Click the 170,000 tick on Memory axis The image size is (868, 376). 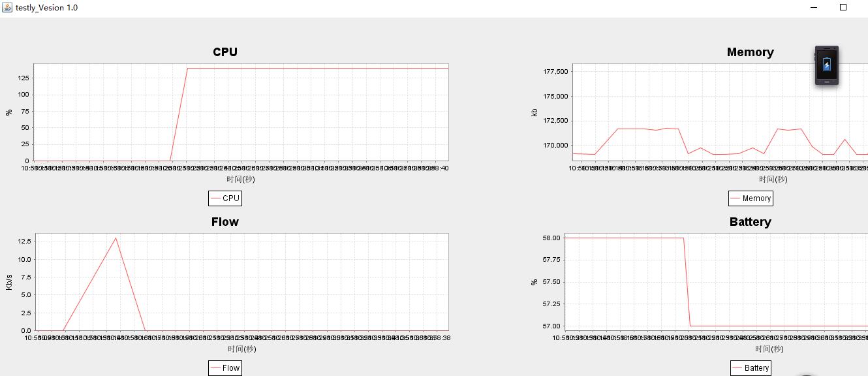[x=556, y=145]
